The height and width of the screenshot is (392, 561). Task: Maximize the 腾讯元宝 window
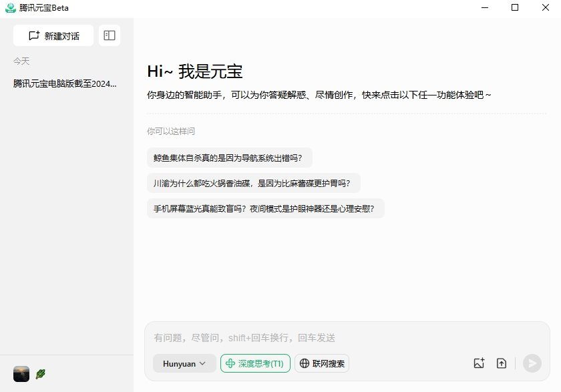click(514, 8)
